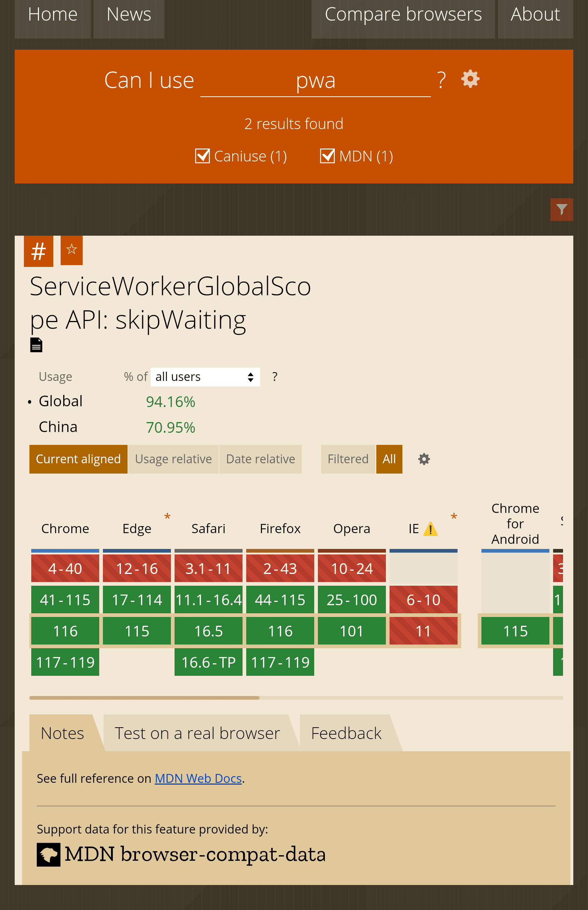This screenshot has height=910, width=588.
Task: Select Current aligned view mode
Action: click(78, 459)
